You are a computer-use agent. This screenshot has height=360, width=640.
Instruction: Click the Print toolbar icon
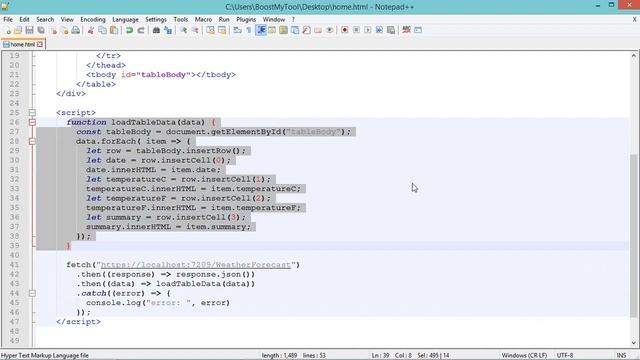coord(76,30)
